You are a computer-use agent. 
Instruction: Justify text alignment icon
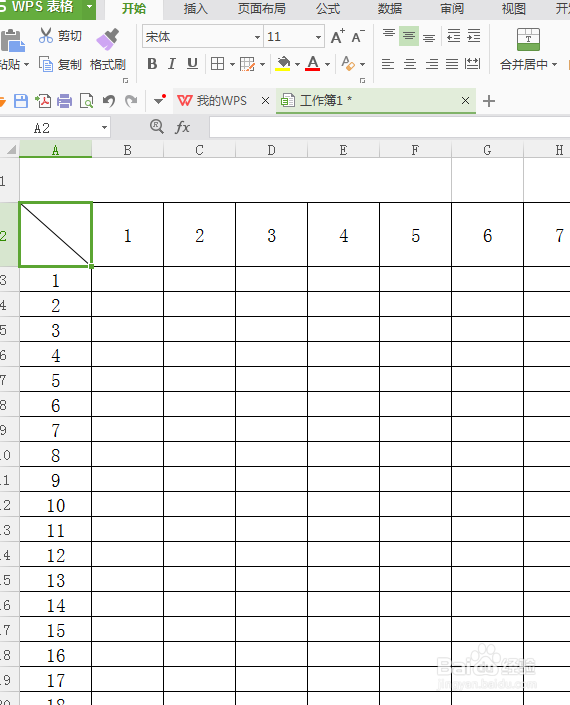point(452,64)
